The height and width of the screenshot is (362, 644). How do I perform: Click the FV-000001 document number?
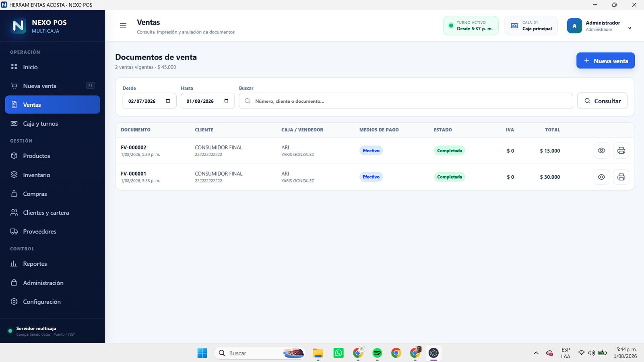[x=134, y=174]
